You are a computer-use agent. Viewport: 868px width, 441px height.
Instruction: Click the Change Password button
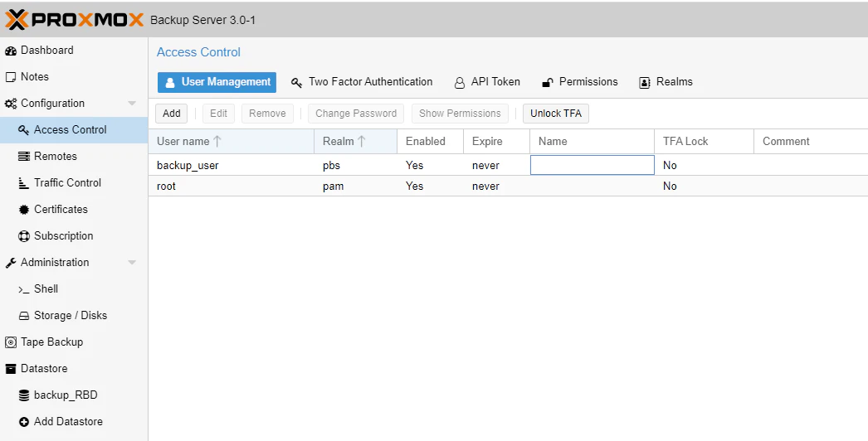point(356,114)
